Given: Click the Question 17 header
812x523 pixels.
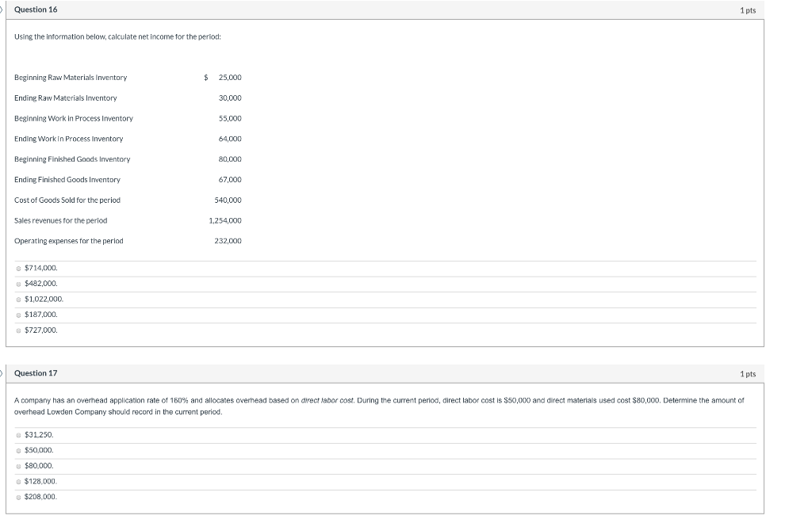Looking at the screenshot, I should point(36,373).
